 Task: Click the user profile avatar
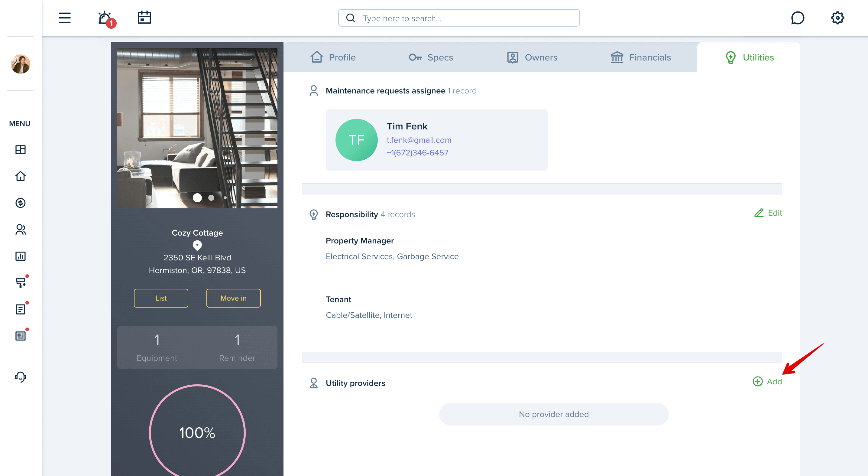pos(20,64)
